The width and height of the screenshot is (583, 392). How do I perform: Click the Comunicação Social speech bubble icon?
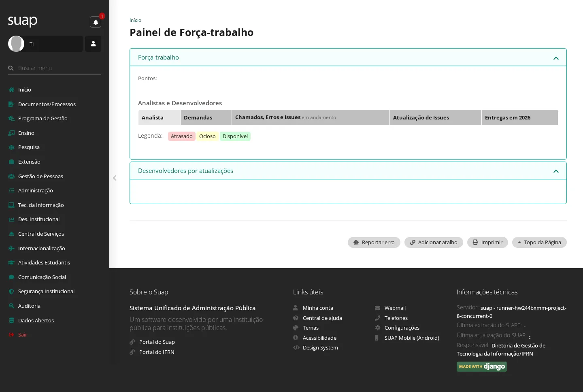pos(11,277)
